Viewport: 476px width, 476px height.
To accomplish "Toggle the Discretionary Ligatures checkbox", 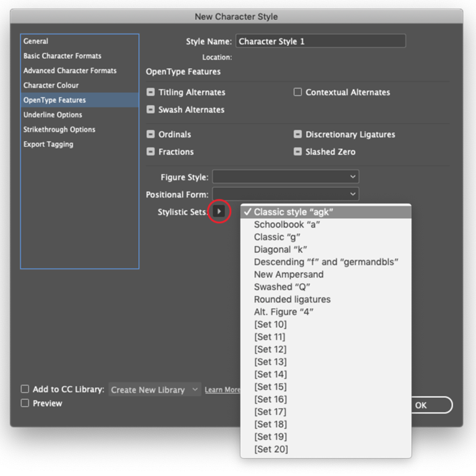I will coord(297,134).
